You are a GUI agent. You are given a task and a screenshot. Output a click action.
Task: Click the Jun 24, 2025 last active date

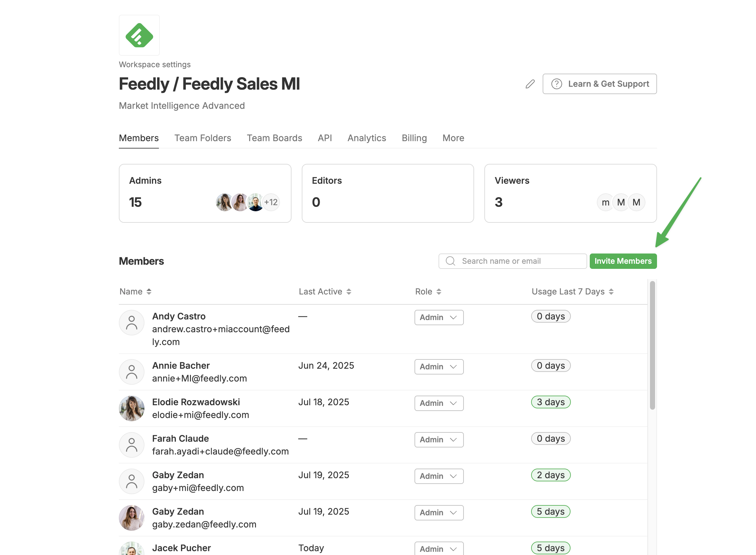326,366
